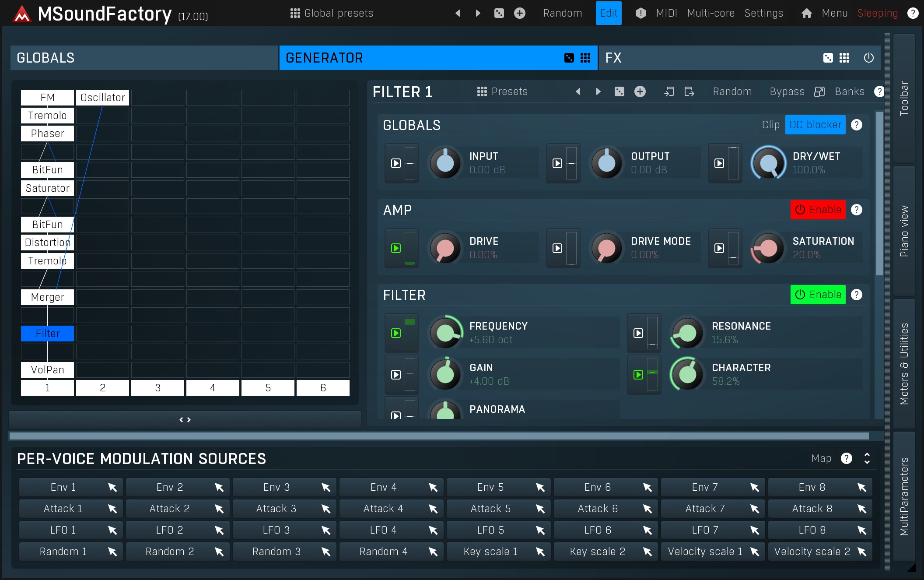The image size is (924, 580).
Task: Click the plus icon next to Global presets
Action: 519,13
